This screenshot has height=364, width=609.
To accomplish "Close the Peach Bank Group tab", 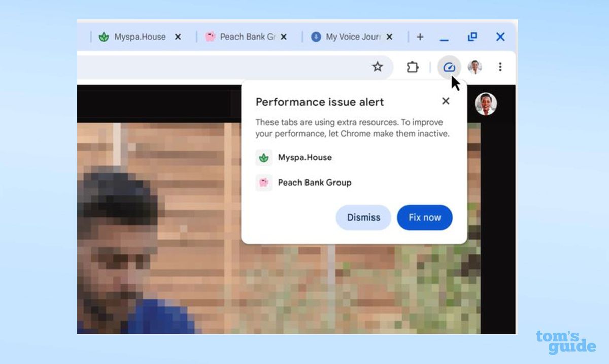I will (284, 37).
